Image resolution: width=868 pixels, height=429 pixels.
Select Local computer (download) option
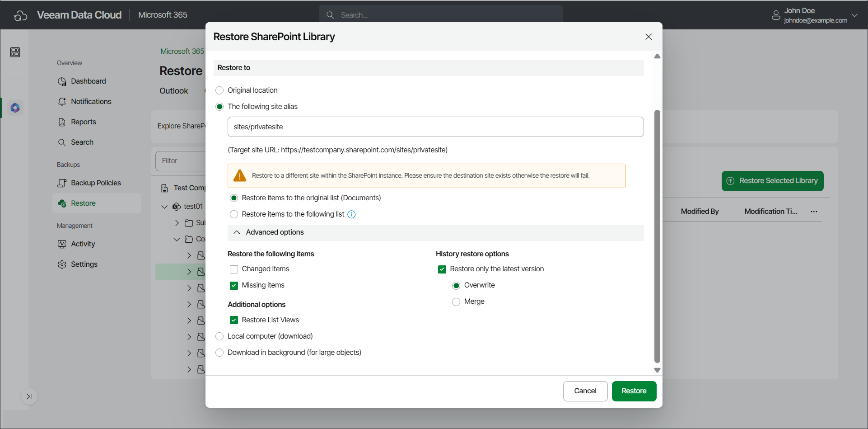[x=219, y=336]
